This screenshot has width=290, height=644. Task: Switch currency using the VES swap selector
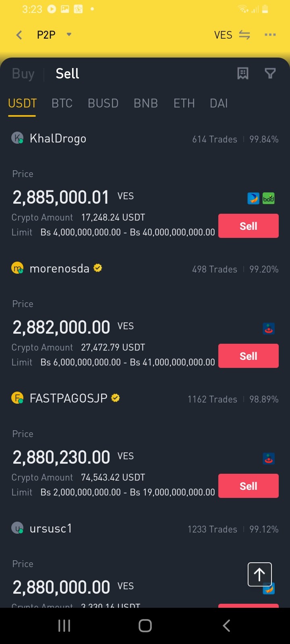(x=232, y=35)
